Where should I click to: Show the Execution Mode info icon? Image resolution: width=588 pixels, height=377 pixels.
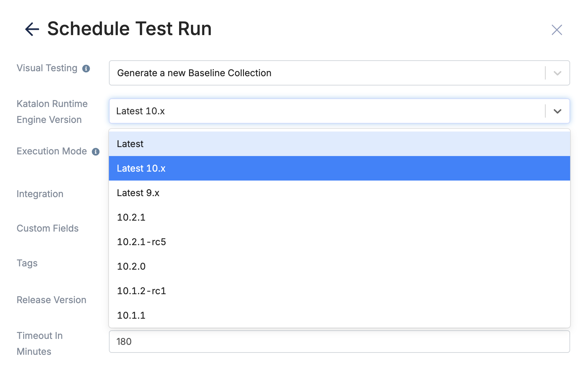(96, 152)
